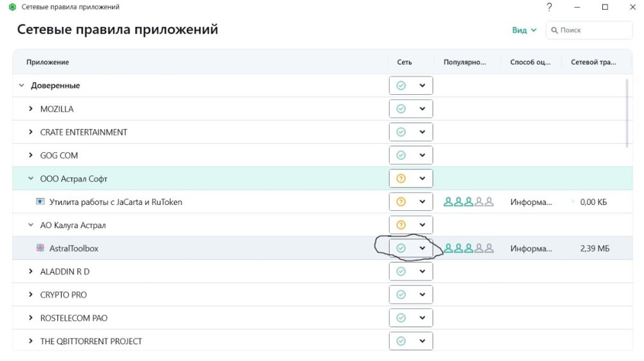Click the JaCarta and RuToken utility icon

(x=40, y=202)
